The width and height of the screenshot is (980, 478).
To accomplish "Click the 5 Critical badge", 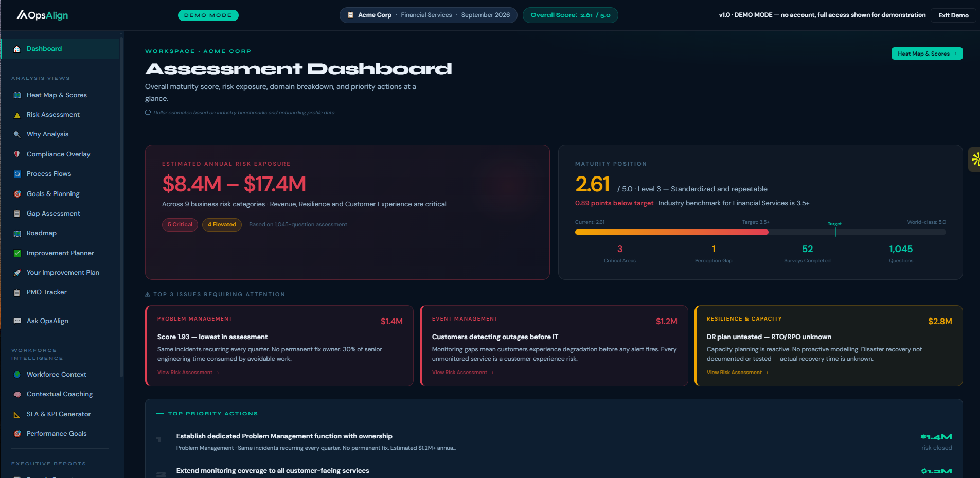I will pos(180,225).
